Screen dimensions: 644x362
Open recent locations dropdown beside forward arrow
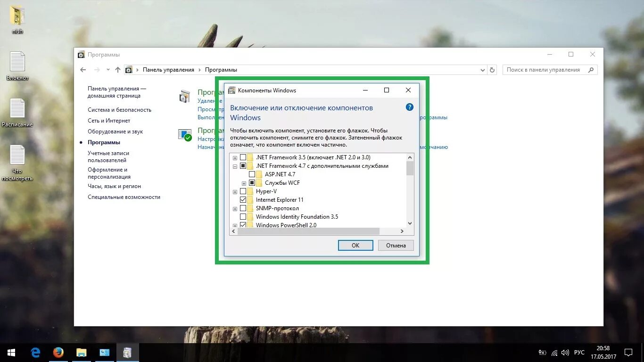(x=108, y=70)
